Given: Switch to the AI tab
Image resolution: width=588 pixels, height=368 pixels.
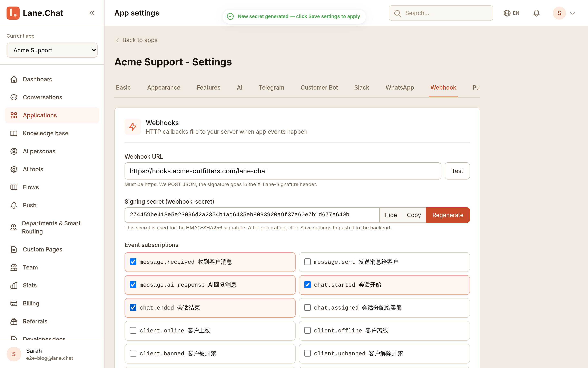Looking at the screenshot, I should (x=239, y=88).
